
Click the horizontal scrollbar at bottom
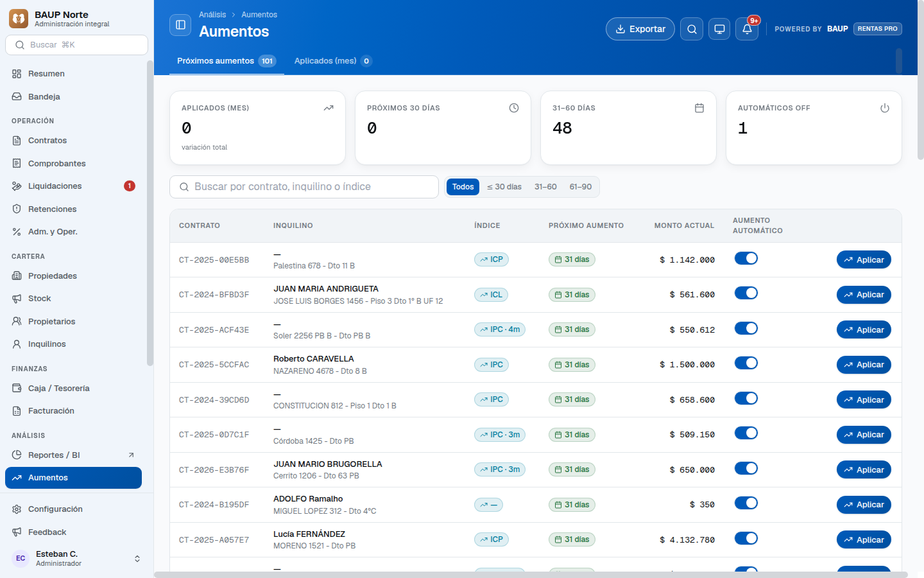pos(531,575)
